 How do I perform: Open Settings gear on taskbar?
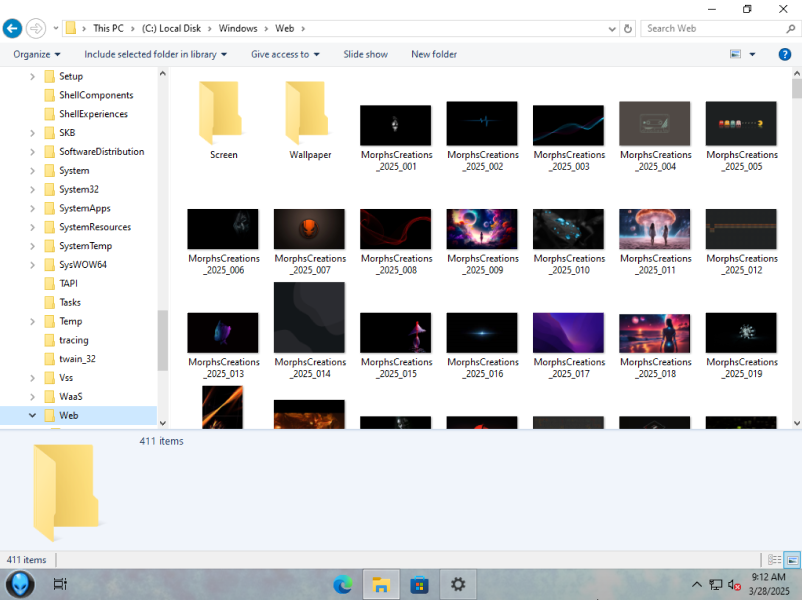point(458,584)
